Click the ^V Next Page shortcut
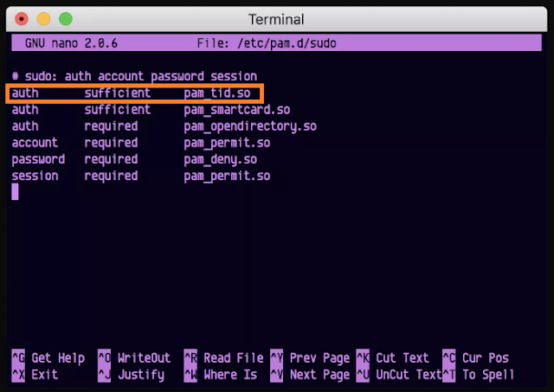The height and width of the screenshot is (392, 554). (310, 375)
